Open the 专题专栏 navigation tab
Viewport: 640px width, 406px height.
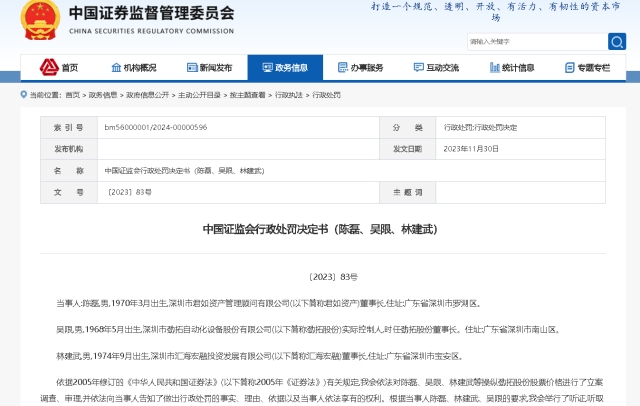(588, 68)
